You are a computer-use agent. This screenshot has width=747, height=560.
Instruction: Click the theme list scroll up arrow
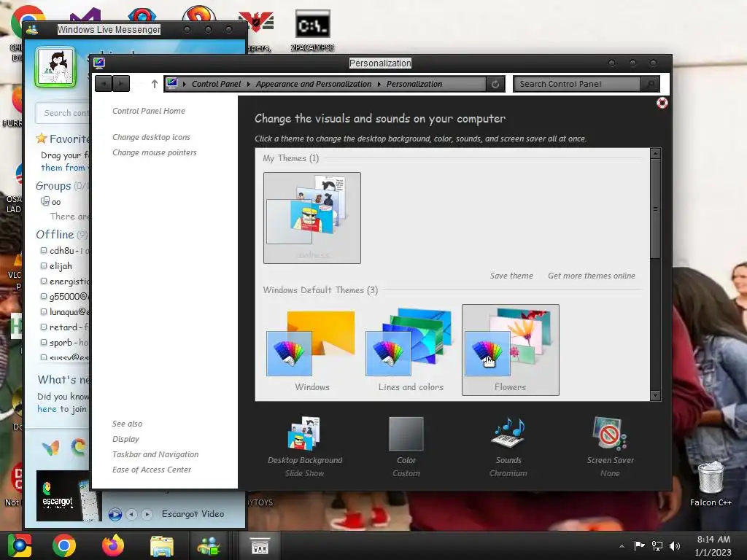(656, 153)
